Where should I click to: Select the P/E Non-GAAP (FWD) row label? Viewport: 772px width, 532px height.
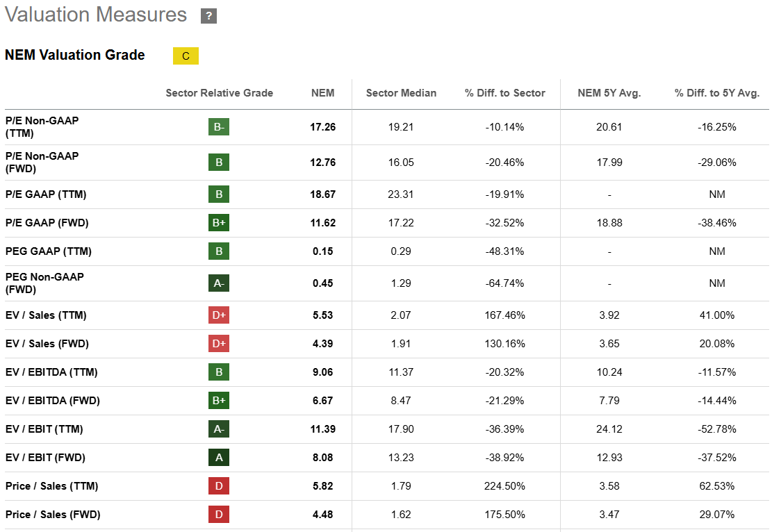pos(42,163)
